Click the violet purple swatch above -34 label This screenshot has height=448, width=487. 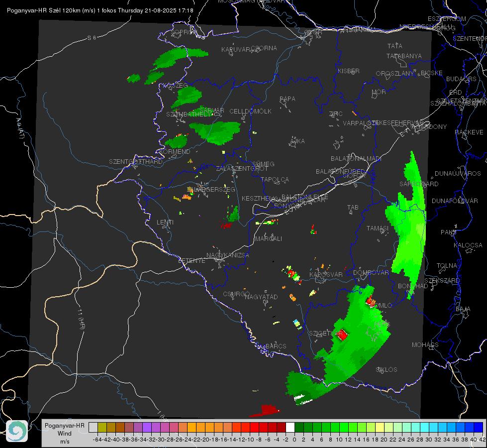click(147, 428)
